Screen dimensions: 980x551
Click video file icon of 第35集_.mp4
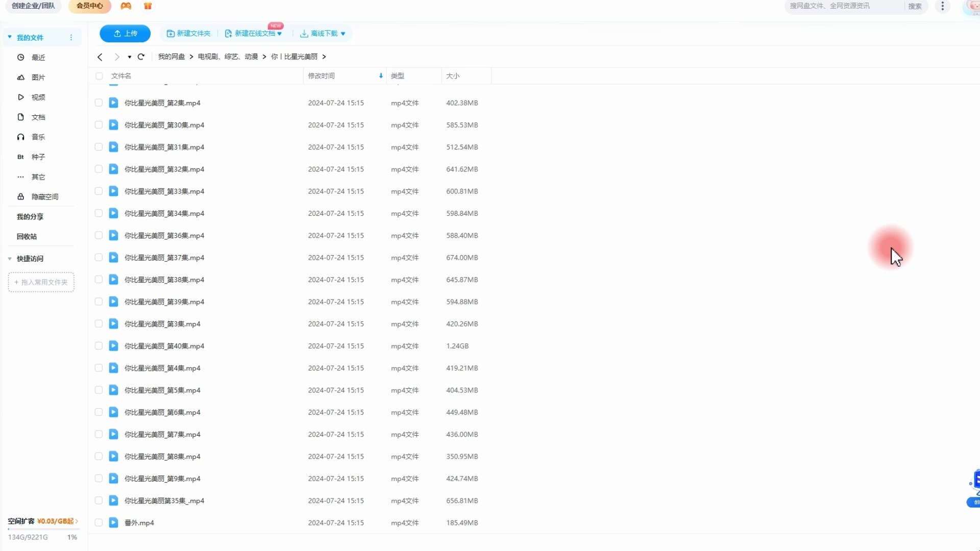click(x=113, y=501)
